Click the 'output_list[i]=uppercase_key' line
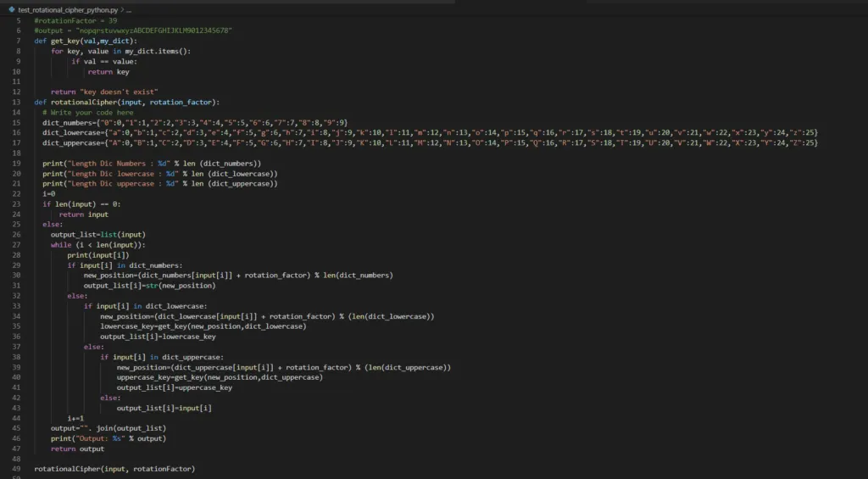 [175, 387]
